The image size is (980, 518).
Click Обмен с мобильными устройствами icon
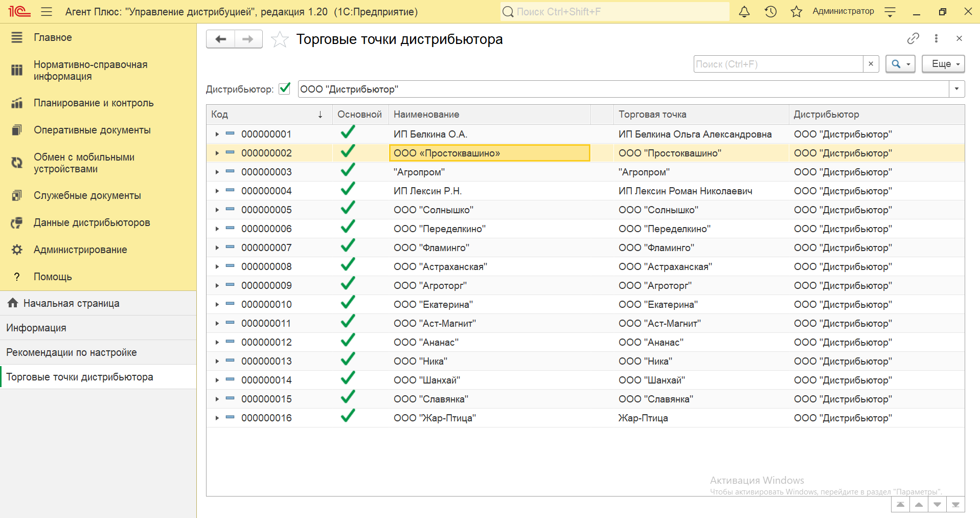pyautogui.click(x=17, y=163)
